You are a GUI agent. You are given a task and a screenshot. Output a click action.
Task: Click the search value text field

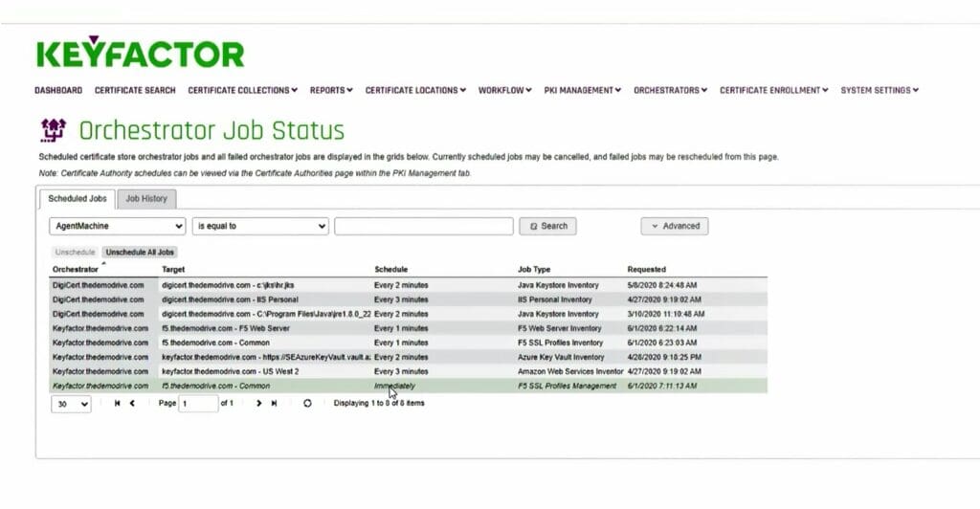[x=424, y=226]
